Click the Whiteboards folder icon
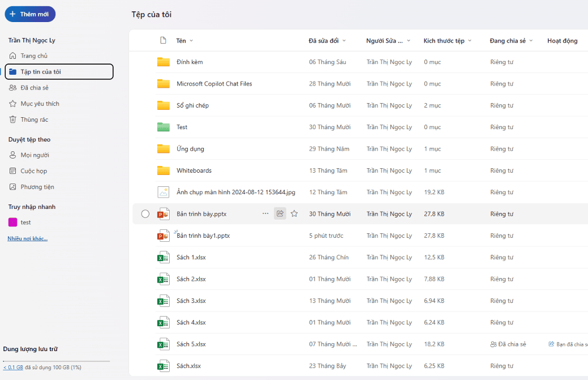The height and width of the screenshot is (380, 588). [x=163, y=170]
